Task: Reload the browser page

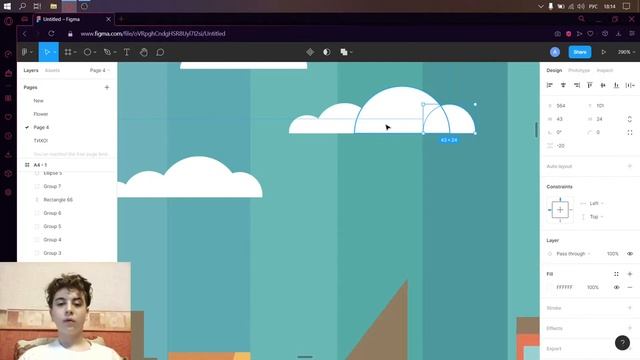Action: click(x=51, y=33)
